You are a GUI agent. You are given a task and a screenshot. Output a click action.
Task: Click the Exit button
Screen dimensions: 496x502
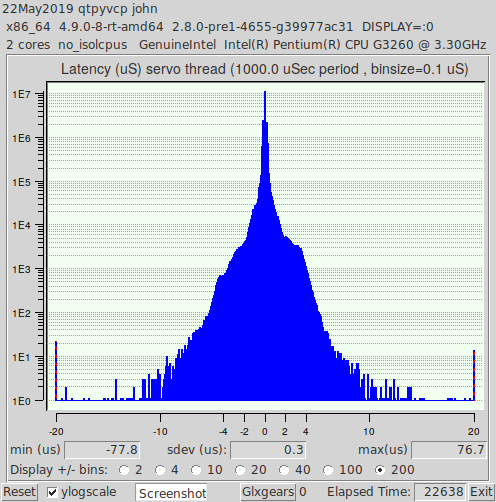(481, 492)
